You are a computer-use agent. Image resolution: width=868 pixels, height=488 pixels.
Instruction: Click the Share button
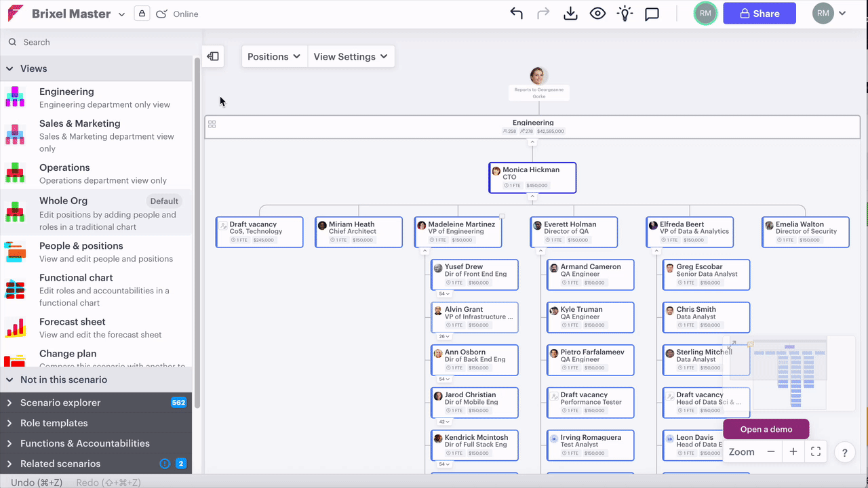(759, 13)
